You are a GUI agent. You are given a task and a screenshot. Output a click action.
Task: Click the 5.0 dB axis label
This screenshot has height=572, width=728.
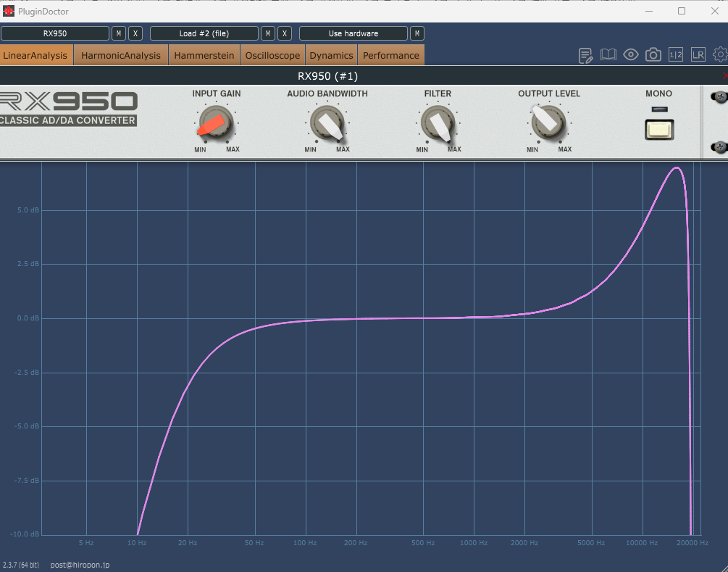coord(28,210)
